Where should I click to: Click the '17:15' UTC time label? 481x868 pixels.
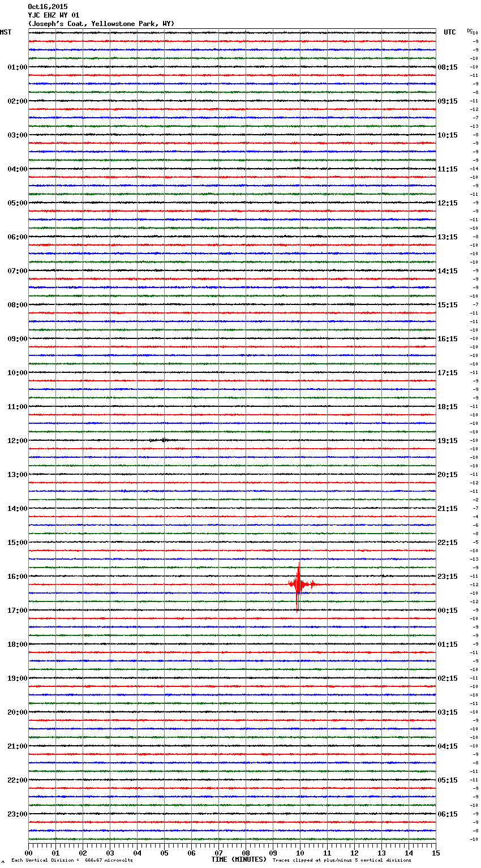(448, 373)
